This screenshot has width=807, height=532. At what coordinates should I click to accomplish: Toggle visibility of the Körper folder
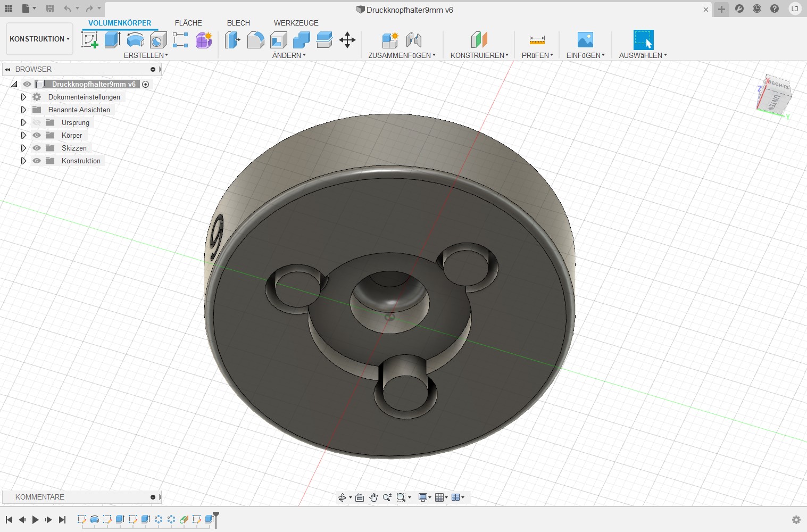point(37,135)
